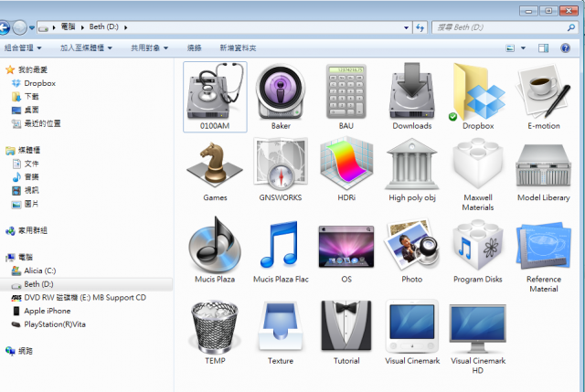The image size is (585, 392).
Task: Open address bar history dropdown arrow
Action: click(x=406, y=27)
